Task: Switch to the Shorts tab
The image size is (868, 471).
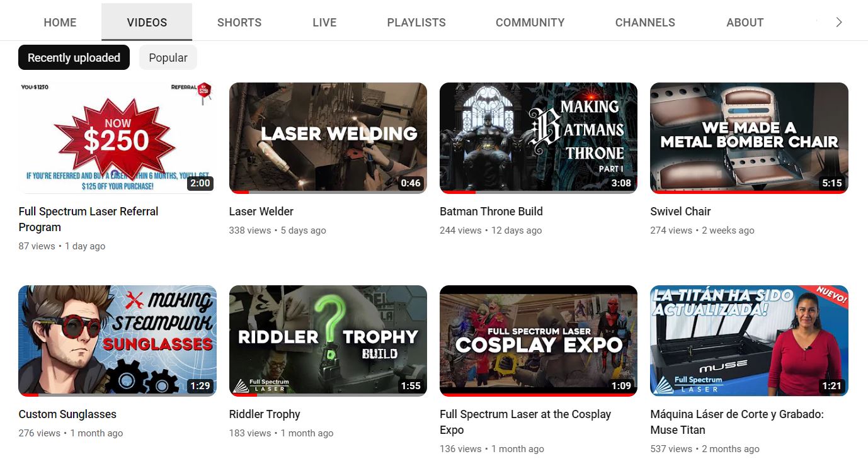Action: pyautogui.click(x=239, y=23)
